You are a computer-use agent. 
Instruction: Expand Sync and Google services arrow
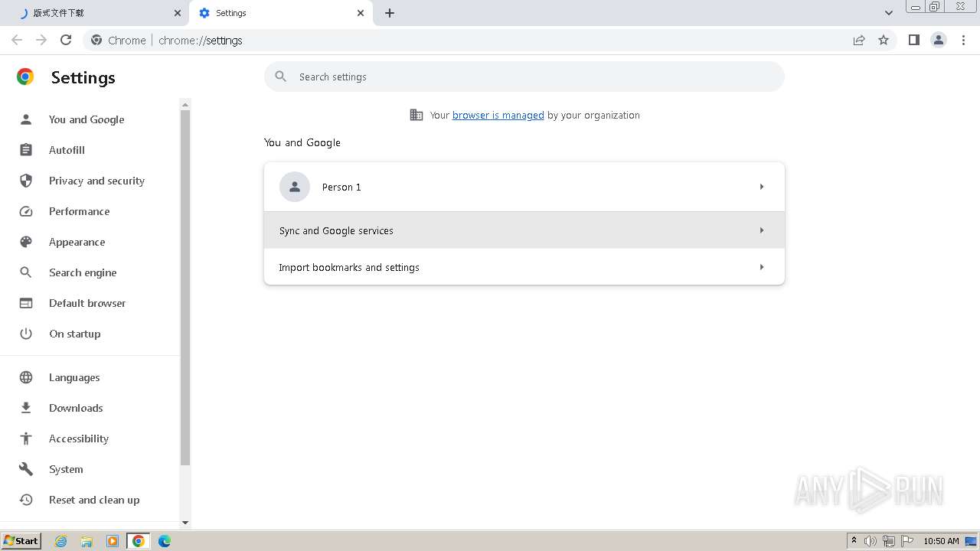pyautogui.click(x=762, y=230)
